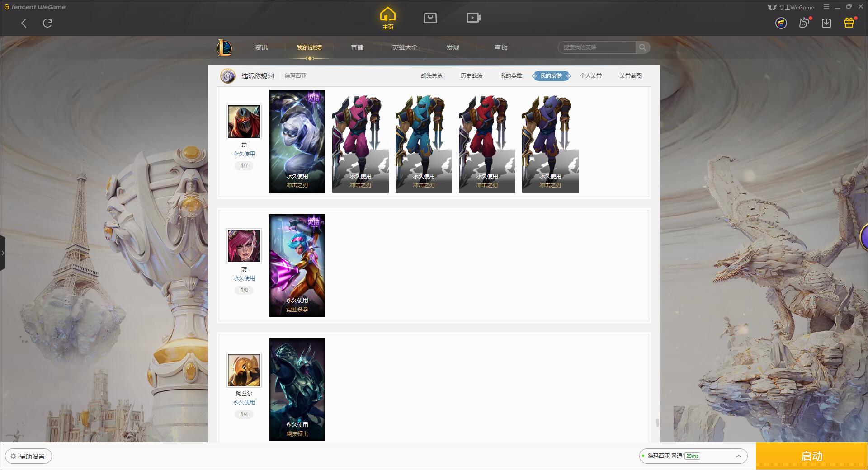Open the download manager icon

(826, 23)
